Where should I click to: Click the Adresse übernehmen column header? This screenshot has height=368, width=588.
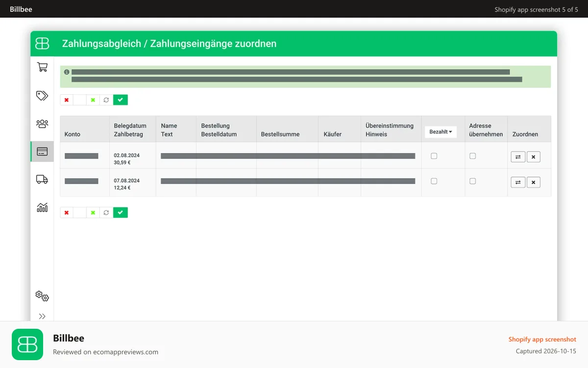[x=486, y=130]
